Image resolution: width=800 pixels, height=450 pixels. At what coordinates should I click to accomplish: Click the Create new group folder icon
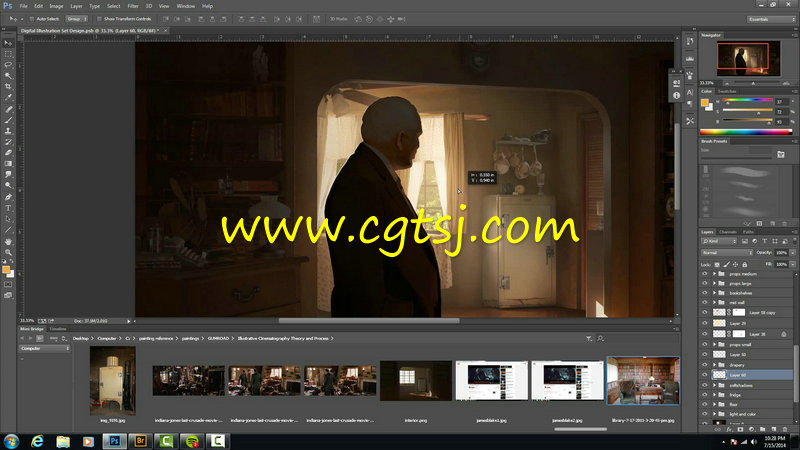pyautogui.click(x=763, y=430)
